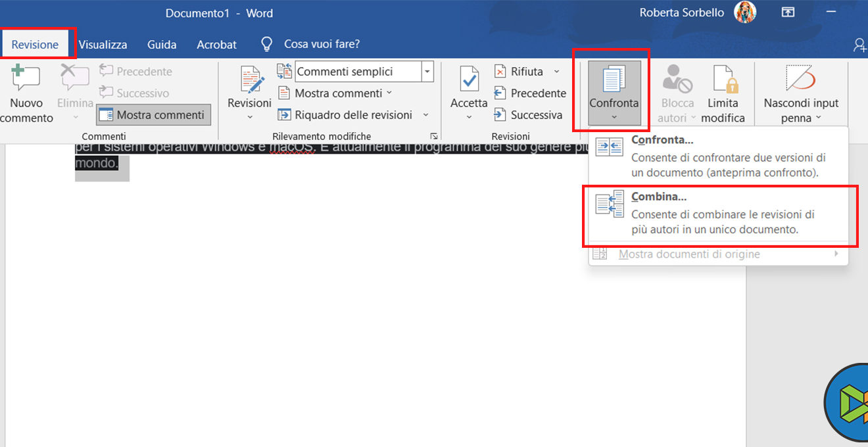868x447 pixels.
Task: Open Mostra documenti di origine submenu
Action: click(x=717, y=254)
